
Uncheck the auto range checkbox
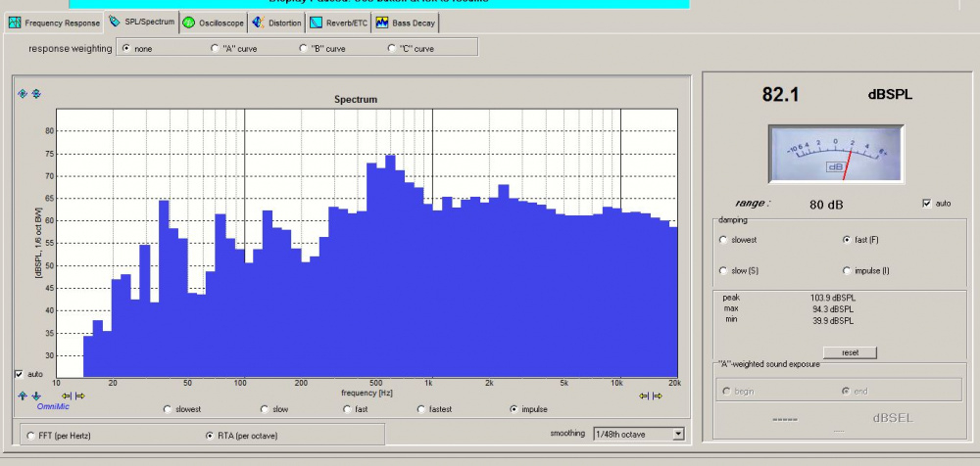[x=927, y=204]
